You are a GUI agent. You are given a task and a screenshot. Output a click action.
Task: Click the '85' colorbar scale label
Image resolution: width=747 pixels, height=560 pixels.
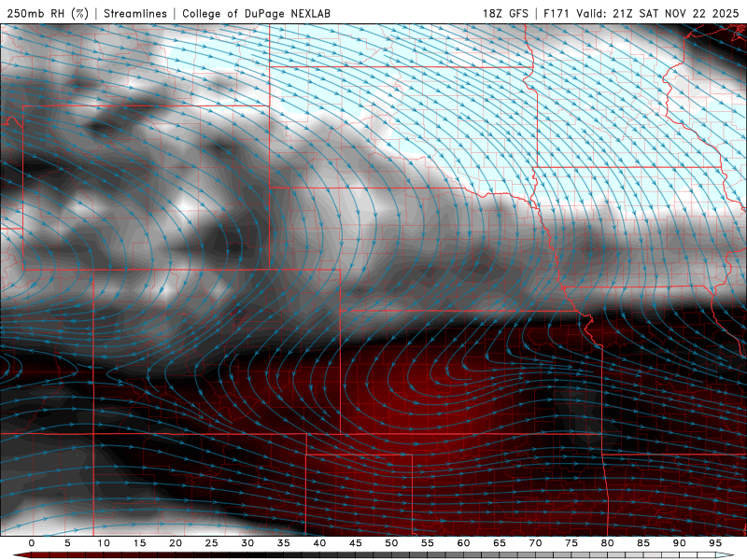click(643, 543)
